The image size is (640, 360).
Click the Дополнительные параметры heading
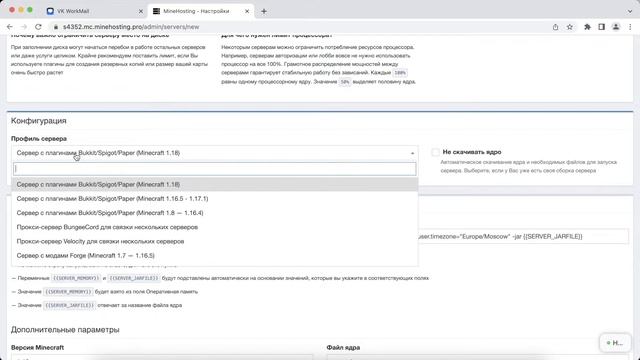pos(65,329)
